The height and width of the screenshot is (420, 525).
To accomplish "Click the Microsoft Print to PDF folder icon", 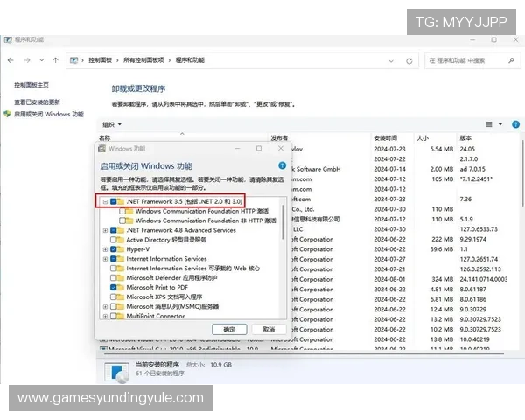I will pos(121,288).
